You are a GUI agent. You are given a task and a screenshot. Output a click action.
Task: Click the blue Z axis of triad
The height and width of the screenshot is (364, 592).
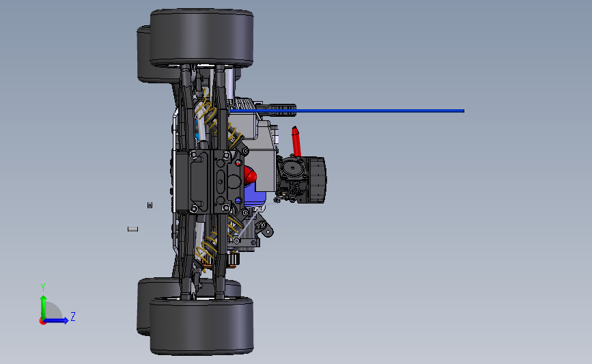tap(57, 320)
